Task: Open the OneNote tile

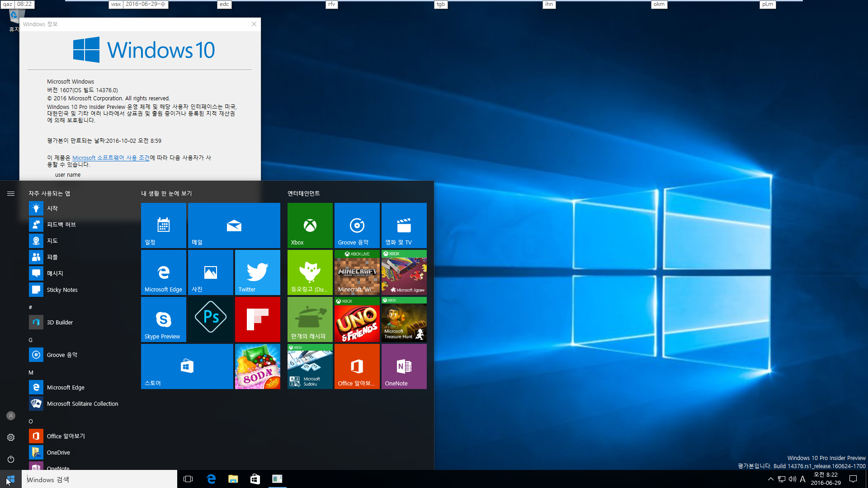Action: pos(404,366)
